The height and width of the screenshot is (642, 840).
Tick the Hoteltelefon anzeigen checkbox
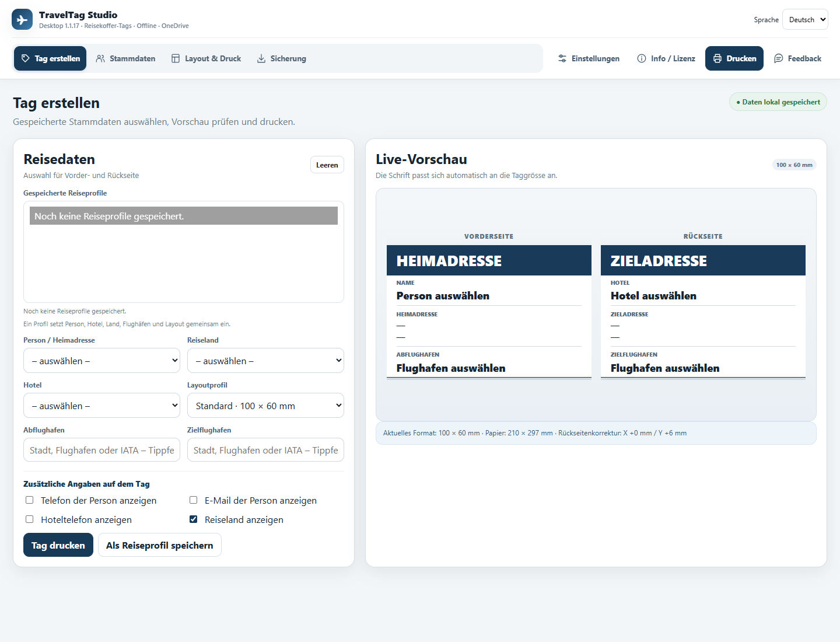click(x=29, y=519)
